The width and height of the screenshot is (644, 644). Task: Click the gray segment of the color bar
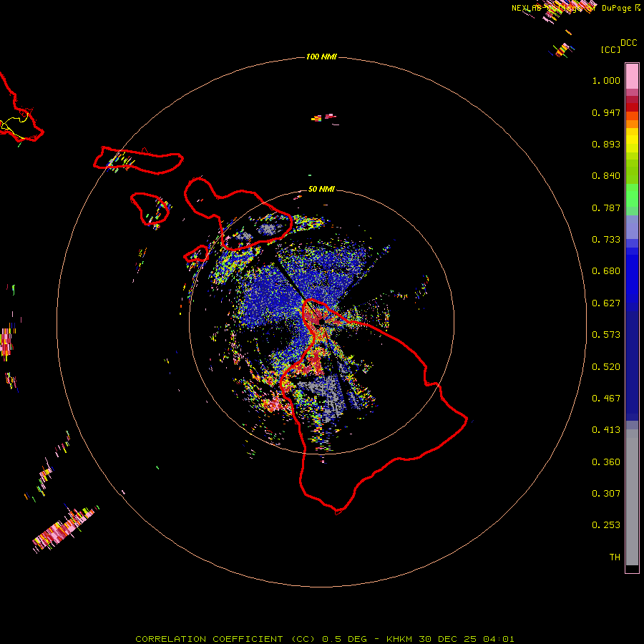pos(632,497)
